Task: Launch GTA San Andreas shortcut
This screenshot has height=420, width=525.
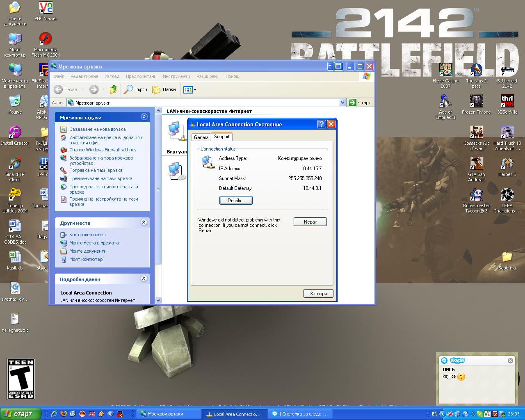Action: coord(476,169)
